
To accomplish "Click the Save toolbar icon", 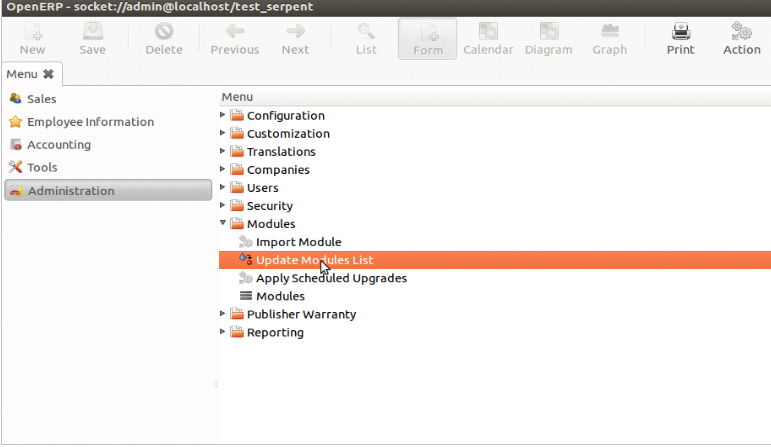I will click(x=92, y=30).
